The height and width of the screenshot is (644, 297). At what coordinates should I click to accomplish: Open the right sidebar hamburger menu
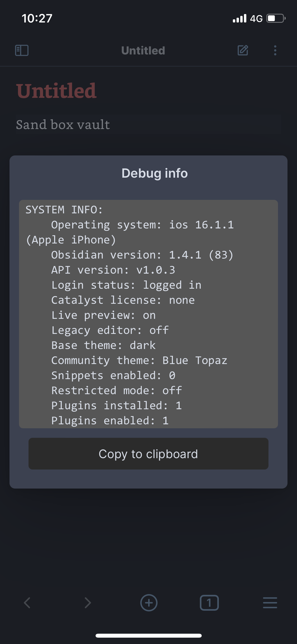(270, 603)
